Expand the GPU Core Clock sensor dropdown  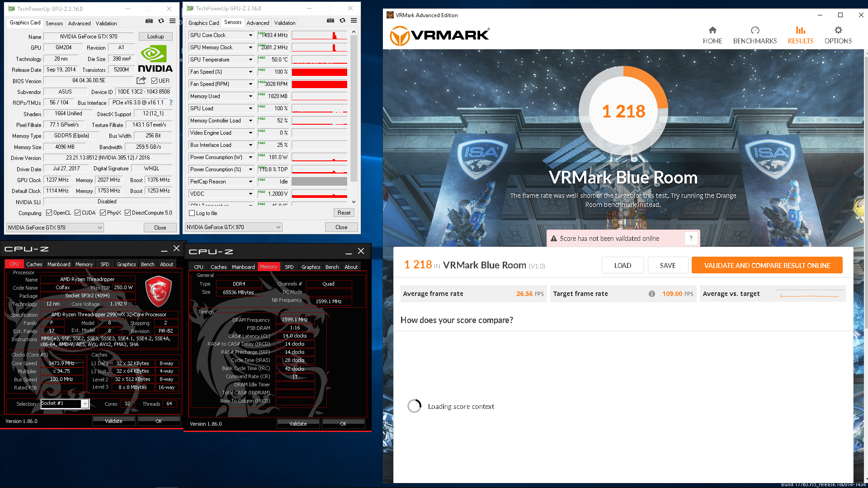(x=250, y=35)
